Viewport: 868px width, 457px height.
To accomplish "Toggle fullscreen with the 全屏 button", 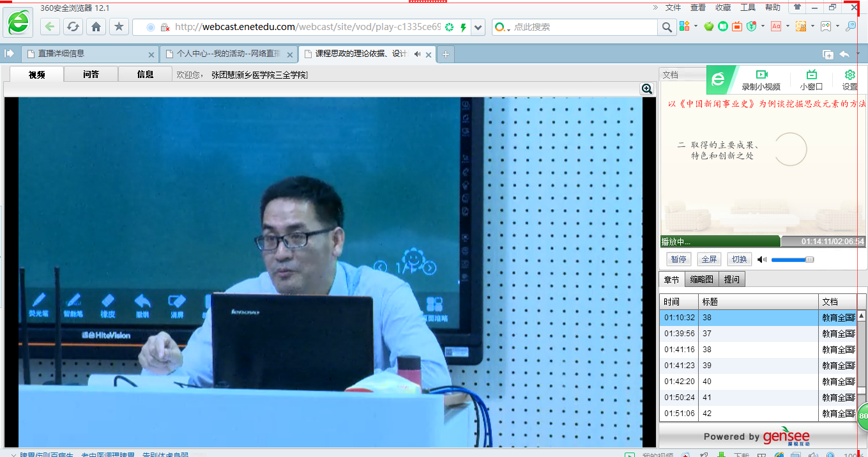I will tap(709, 259).
